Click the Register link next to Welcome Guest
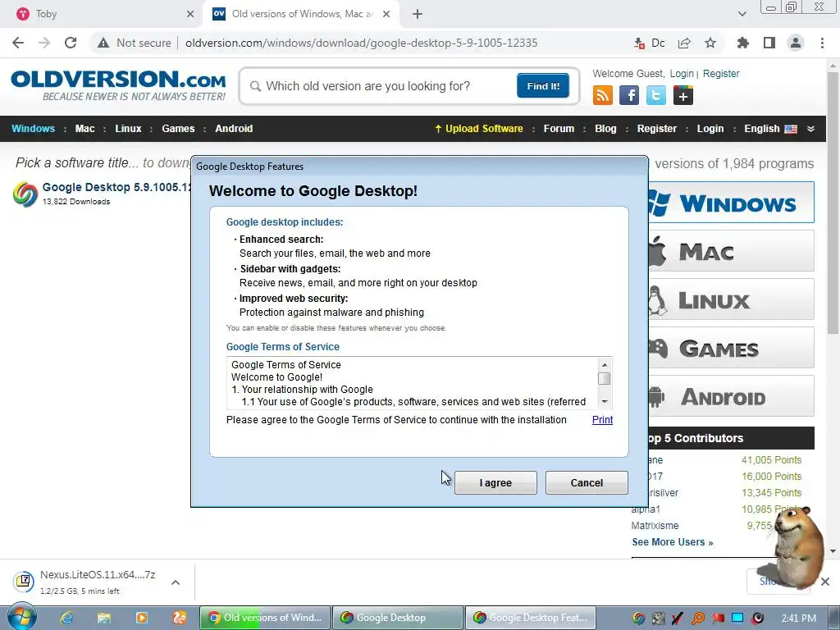 [720, 73]
